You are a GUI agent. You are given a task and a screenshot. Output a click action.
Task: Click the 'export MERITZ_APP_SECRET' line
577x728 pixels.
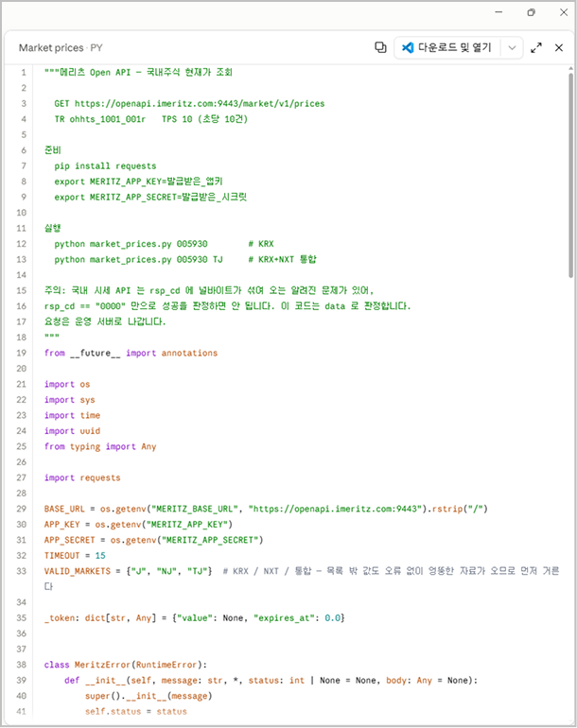click(150, 197)
